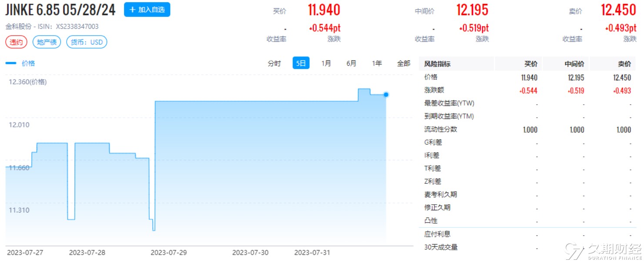Select the 价格 row label in risk table
This screenshot has height=262, width=644.
pos(431,77)
